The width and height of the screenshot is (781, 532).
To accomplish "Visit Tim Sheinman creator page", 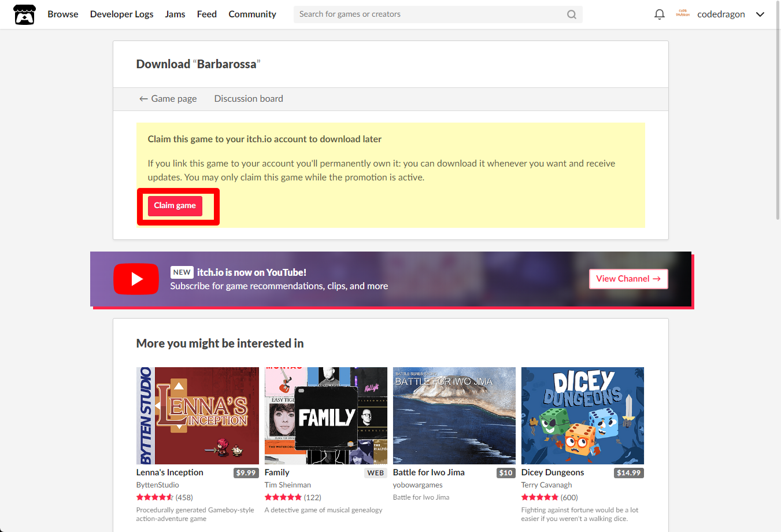I will point(288,485).
